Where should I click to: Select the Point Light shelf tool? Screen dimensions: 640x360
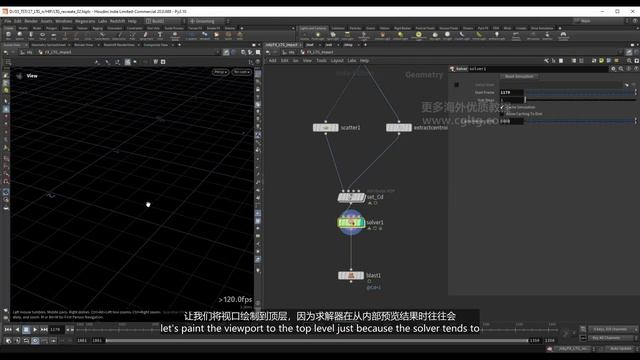coord(318,36)
